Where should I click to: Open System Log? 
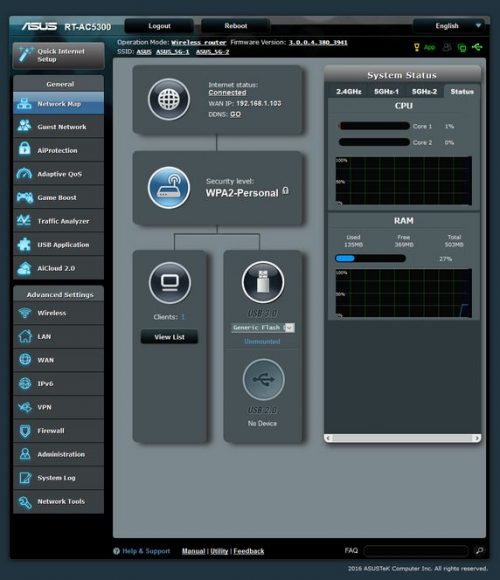58,478
